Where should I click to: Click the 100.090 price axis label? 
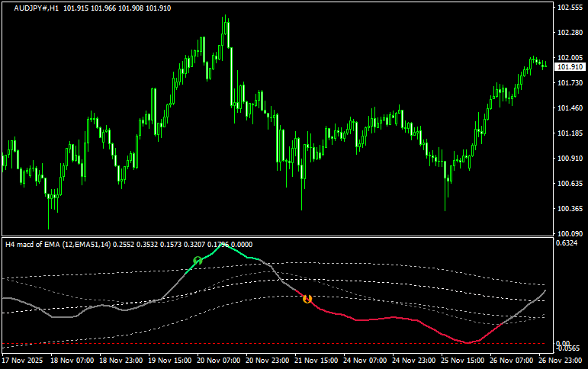[569, 233]
